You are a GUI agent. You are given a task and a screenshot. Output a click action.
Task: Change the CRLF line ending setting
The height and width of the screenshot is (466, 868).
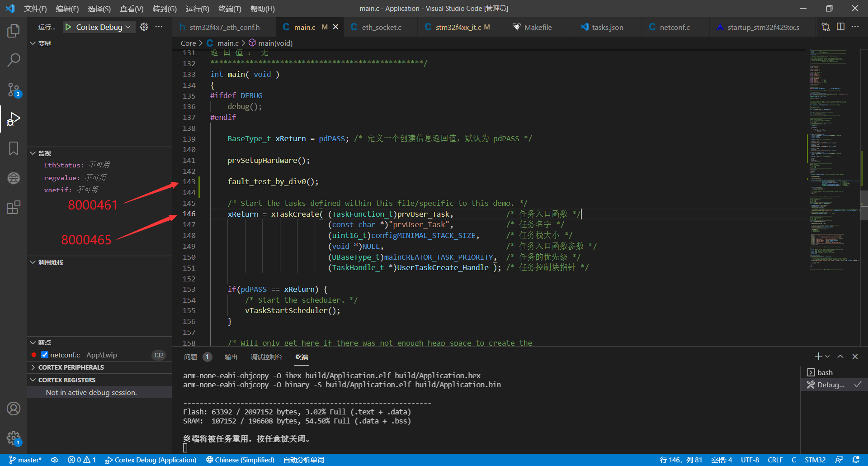pyautogui.click(x=775, y=460)
